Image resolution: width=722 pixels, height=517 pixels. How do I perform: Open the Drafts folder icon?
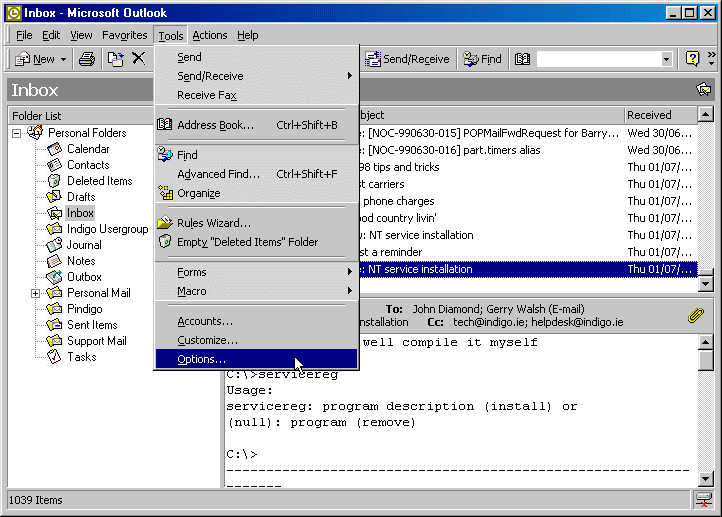54,197
